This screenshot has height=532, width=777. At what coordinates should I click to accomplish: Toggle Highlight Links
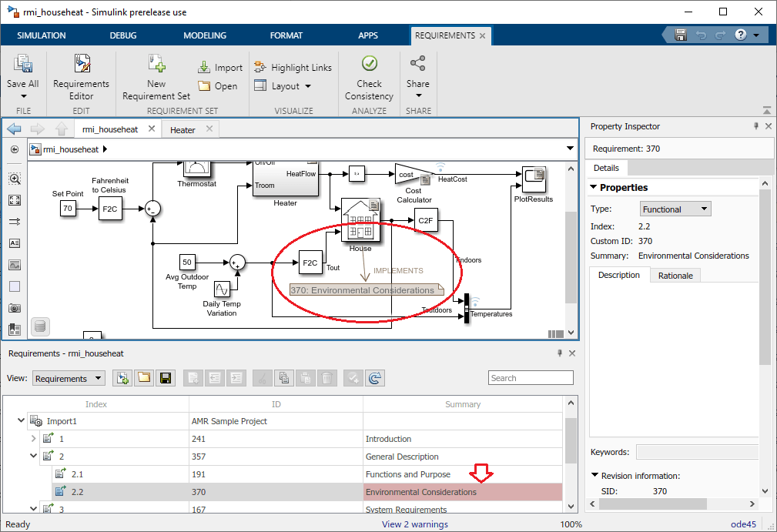pyautogui.click(x=293, y=68)
